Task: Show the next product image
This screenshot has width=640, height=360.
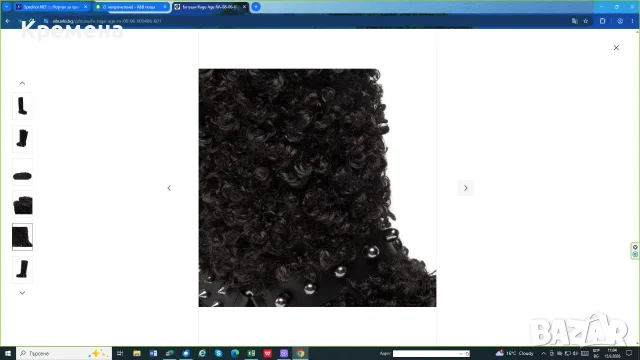Action: pyautogui.click(x=465, y=188)
